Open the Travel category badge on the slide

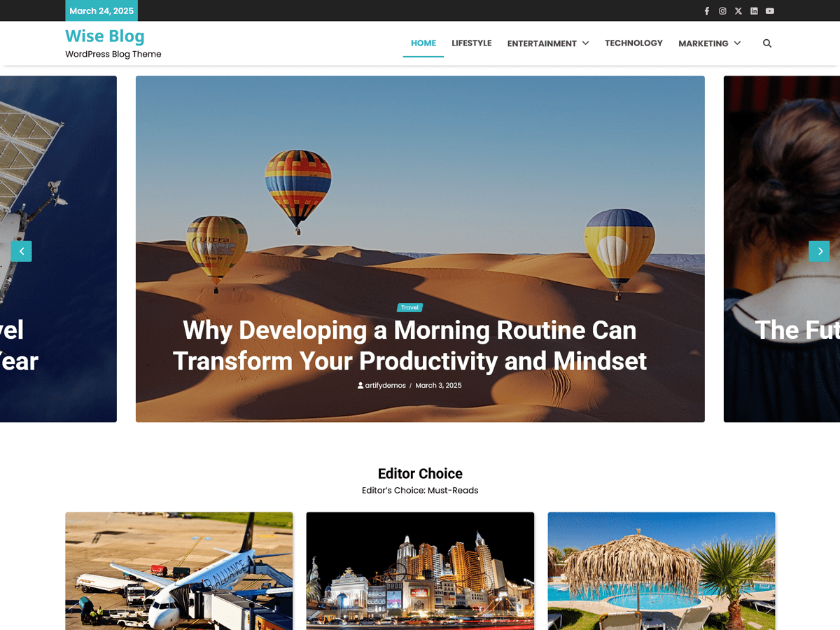click(409, 307)
